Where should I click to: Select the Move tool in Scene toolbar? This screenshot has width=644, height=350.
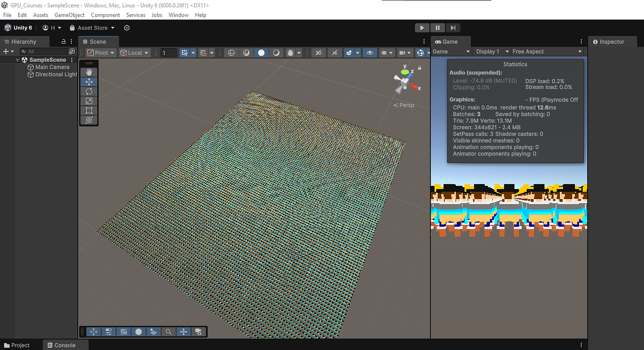(x=89, y=82)
